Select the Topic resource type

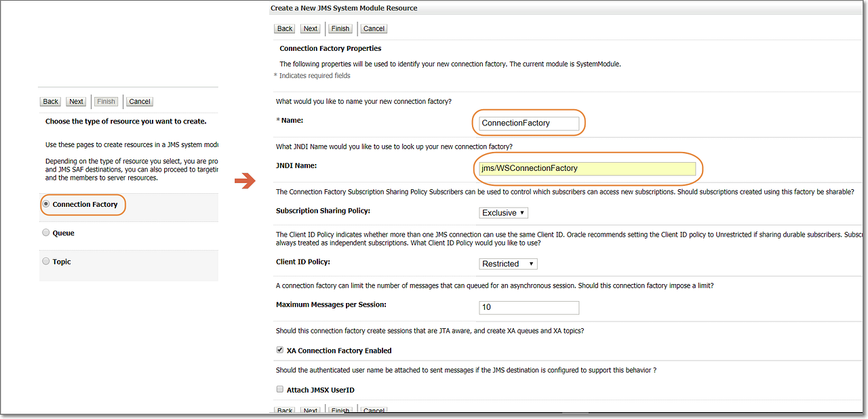point(45,261)
